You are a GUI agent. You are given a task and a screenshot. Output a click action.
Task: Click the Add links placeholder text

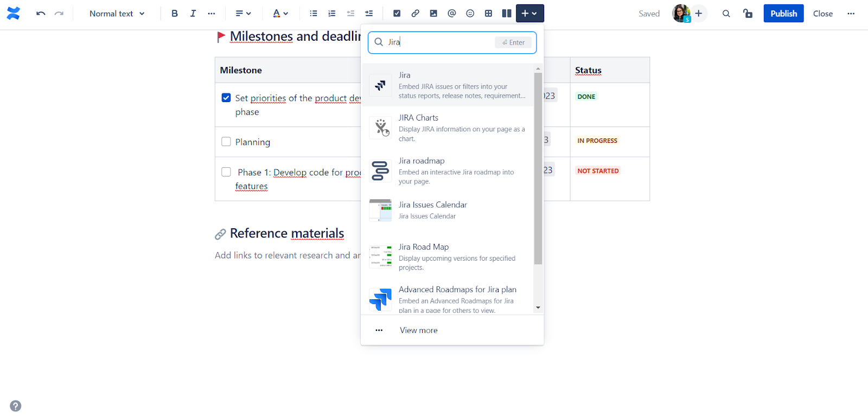[288, 255]
